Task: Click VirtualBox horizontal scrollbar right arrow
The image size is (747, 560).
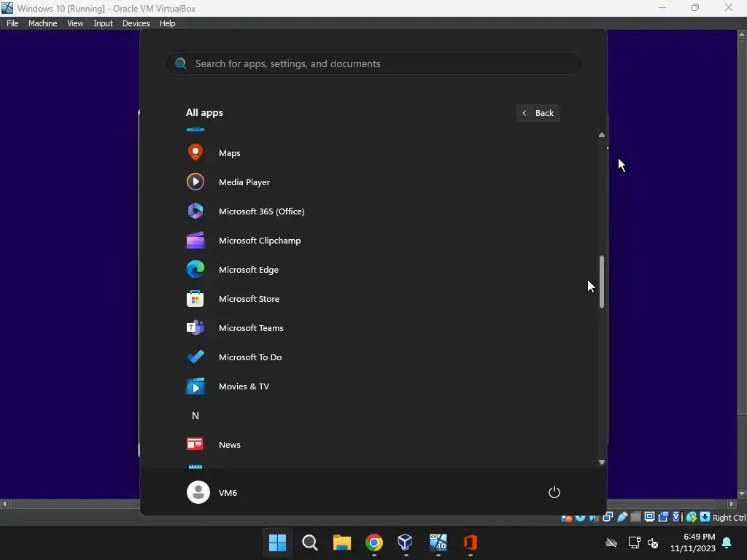Action: 732,504
